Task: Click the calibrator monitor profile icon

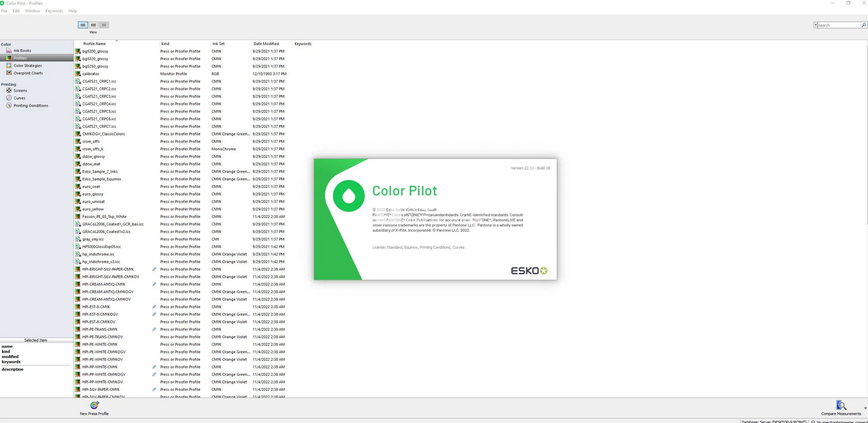Action: [x=78, y=74]
